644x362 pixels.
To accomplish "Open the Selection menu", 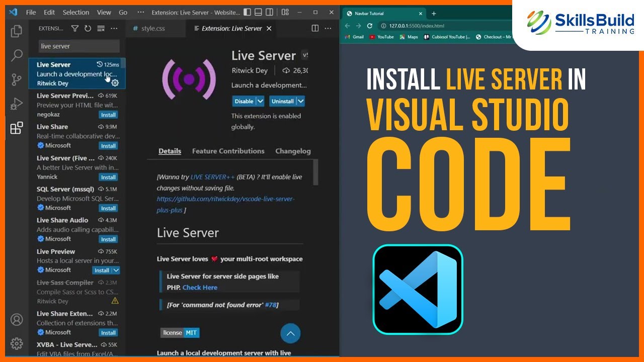I will (x=76, y=12).
